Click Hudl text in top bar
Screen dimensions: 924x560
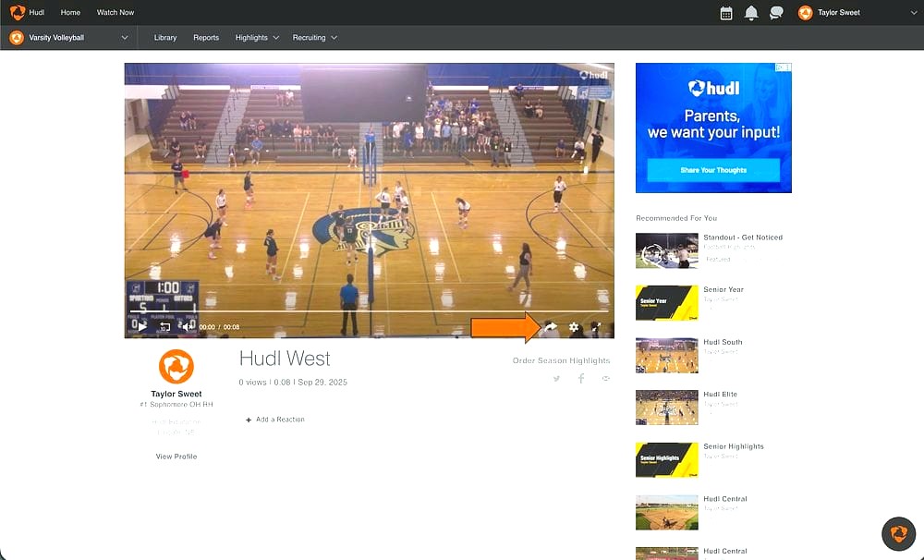click(x=37, y=12)
